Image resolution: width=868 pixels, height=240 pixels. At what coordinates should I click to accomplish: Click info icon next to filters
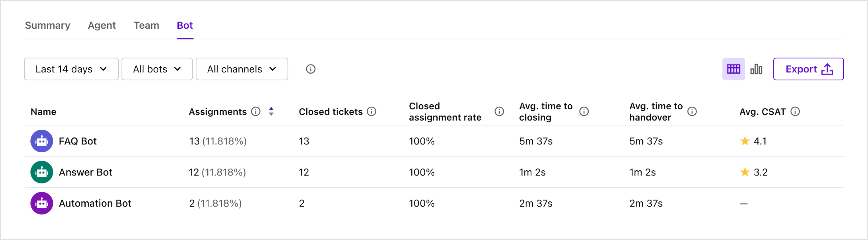pyautogui.click(x=310, y=69)
